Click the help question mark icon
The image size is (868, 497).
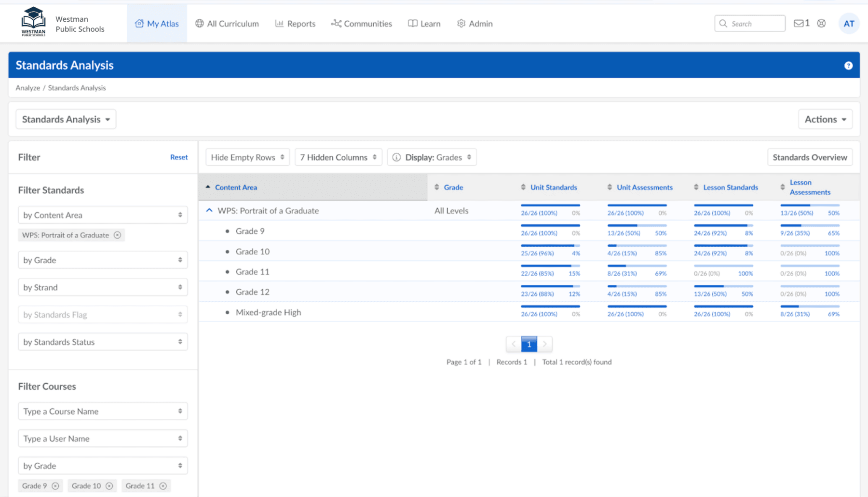coord(848,66)
